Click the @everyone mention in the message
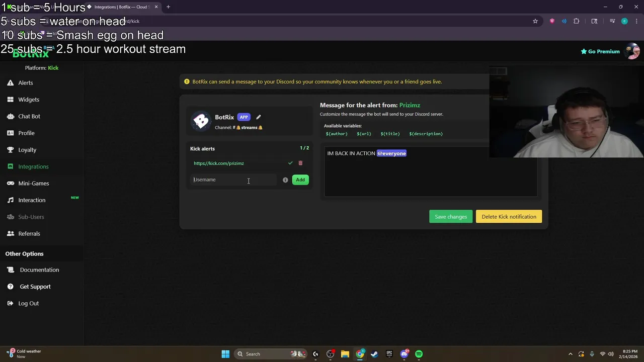Screen dimensions: 644x362 (391, 153)
